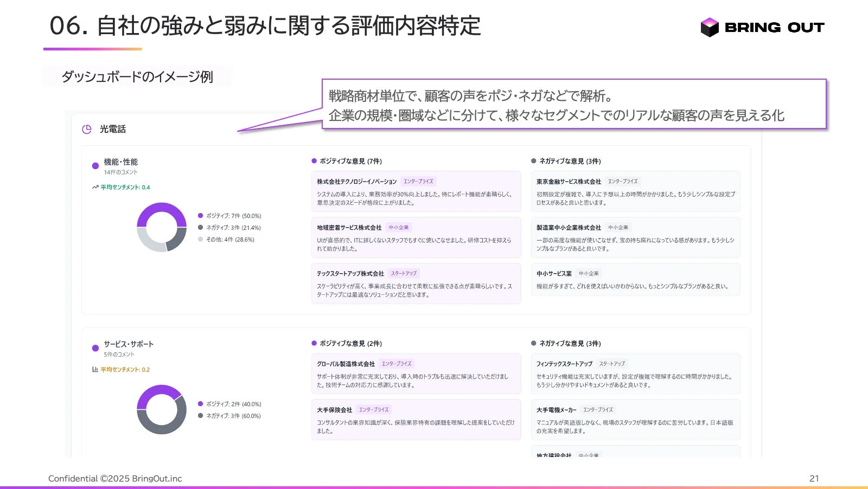This screenshot has height=489, width=868.
Task: Click the gray circle icon beside ネガティブな意見 (3件)
Action: point(533,160)
